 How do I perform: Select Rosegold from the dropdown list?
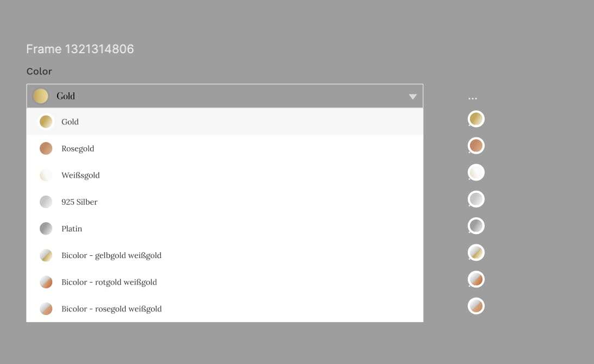[225, 148]
